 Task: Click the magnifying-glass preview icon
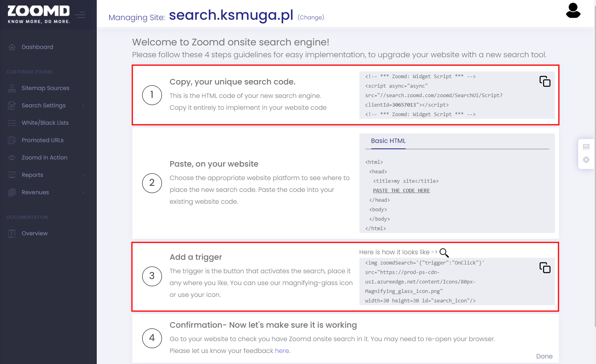tap(444, 253)
